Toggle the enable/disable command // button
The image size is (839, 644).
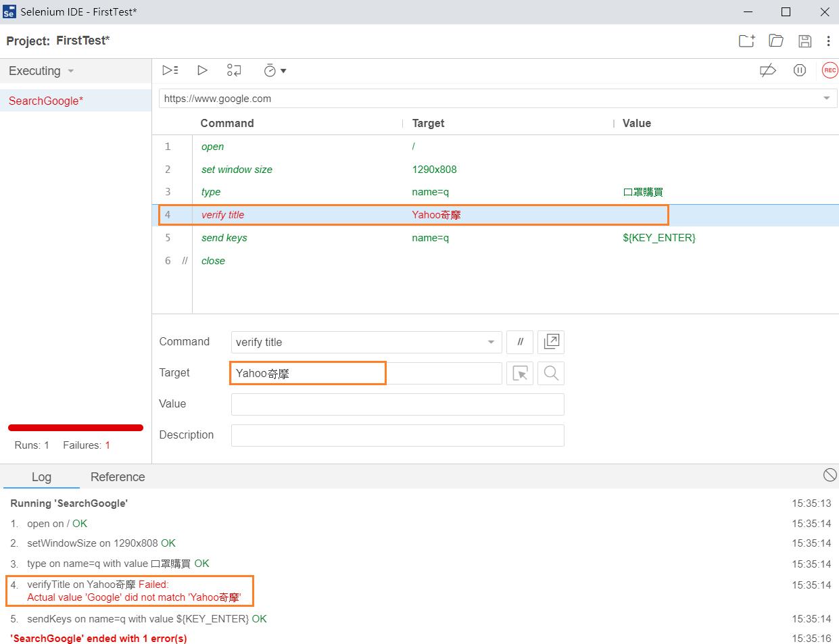(x=520, y=342)
